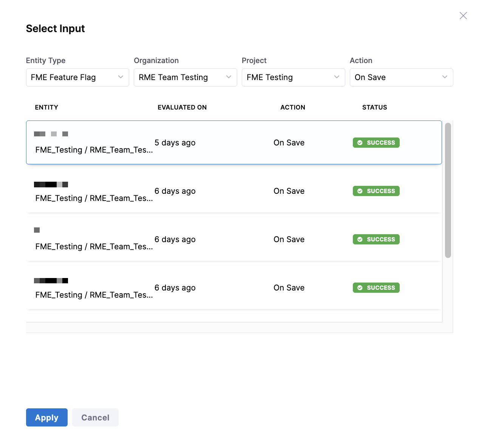Viewport: 479px width, 448px height.
Task: Click the ENTITY column header
Action: (x=46, y=107)
